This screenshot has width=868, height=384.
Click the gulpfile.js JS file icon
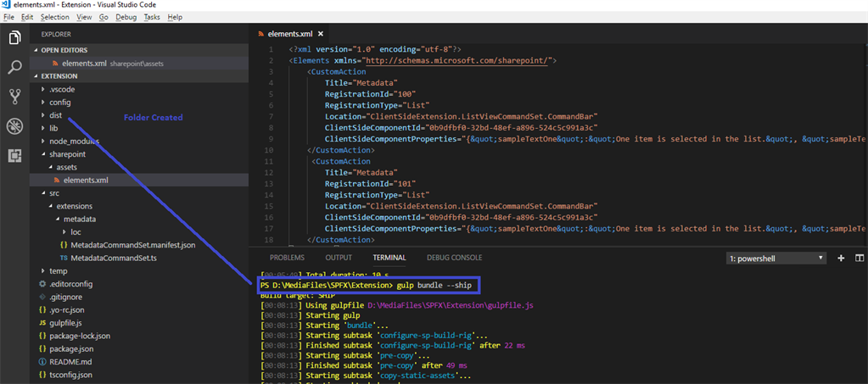(42, 323)
